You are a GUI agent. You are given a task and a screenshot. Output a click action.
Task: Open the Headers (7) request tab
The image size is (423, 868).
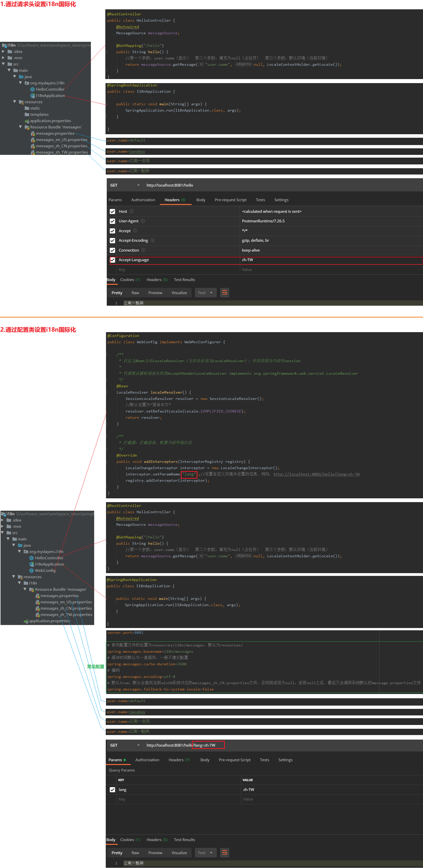(x=179, y=760)
